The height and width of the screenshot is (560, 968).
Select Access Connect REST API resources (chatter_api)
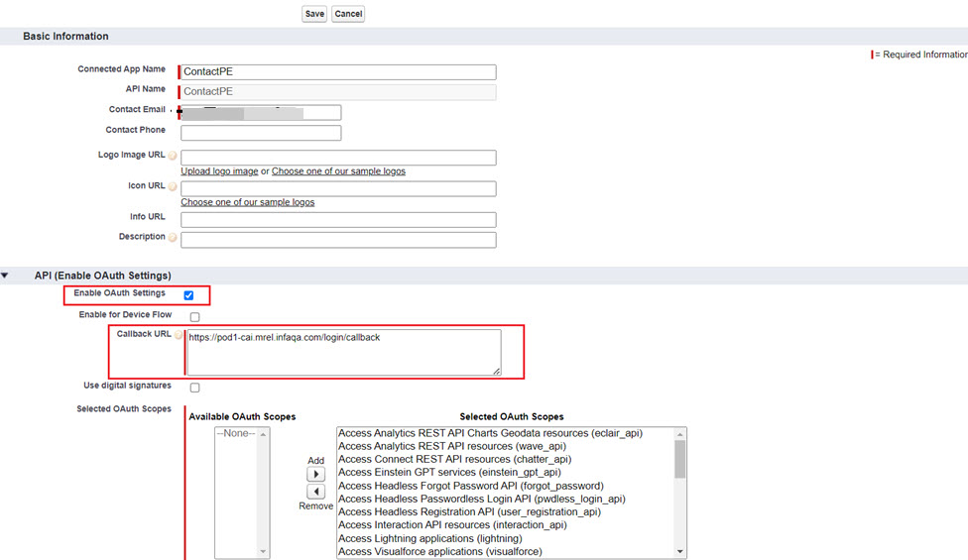454,460
